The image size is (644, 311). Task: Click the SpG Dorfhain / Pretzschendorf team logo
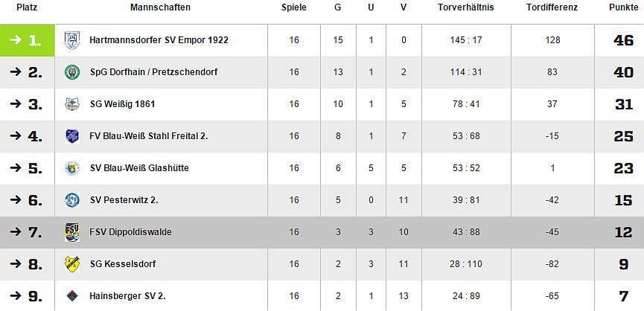(x=71, y=72)
